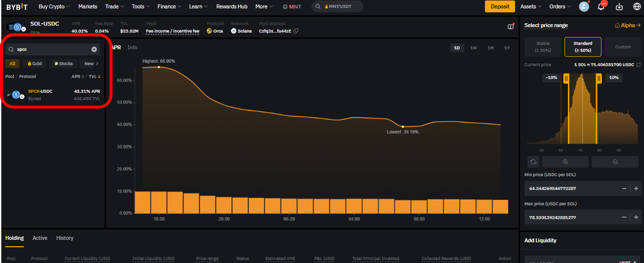Screen dimensions: 644x263
Task: Open the Orders dropdown
Action: click(x=560, y=6)
